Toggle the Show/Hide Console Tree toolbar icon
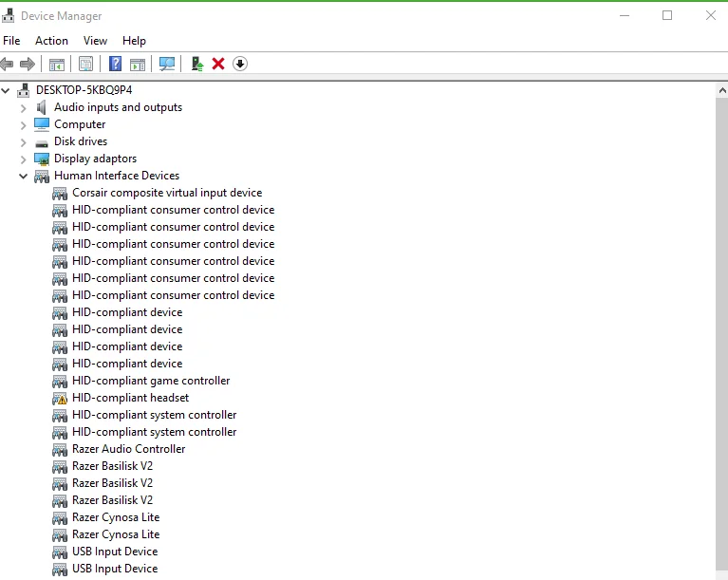 (x=57, y=65)
